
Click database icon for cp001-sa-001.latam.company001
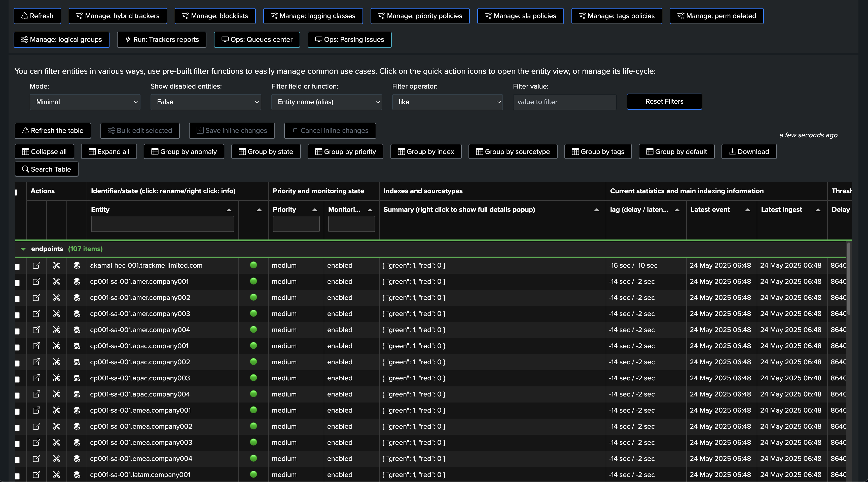77,475
